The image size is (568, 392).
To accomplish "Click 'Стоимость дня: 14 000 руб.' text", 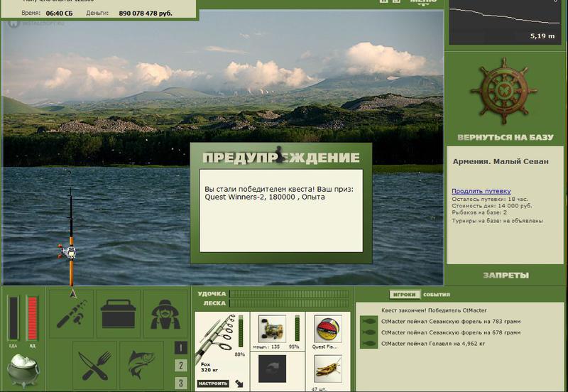I will pyautogui.click(x=492, y=206).
